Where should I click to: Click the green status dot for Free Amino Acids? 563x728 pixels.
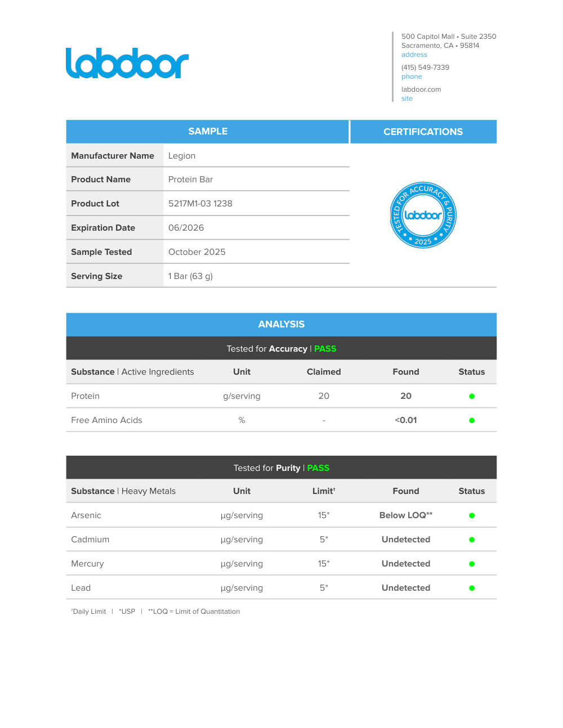(472, 421)
